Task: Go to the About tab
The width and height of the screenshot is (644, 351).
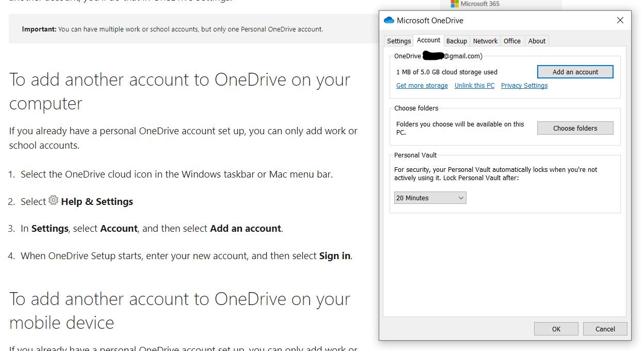Action: [537, 41]
